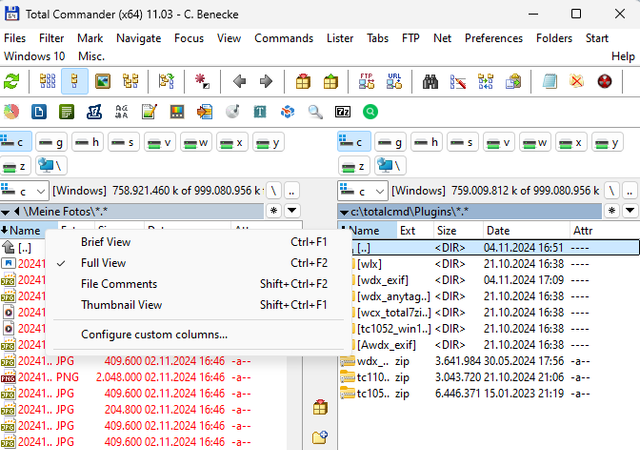The image size is (640, 450).
Task: Open the Help menu
Action: point(623,56)
